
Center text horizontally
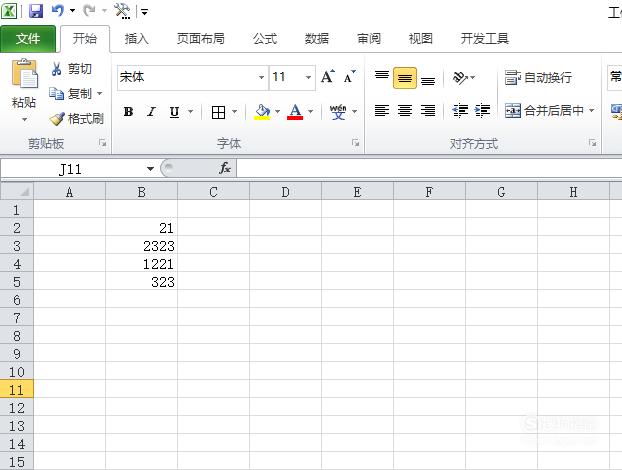pos(405,110)
